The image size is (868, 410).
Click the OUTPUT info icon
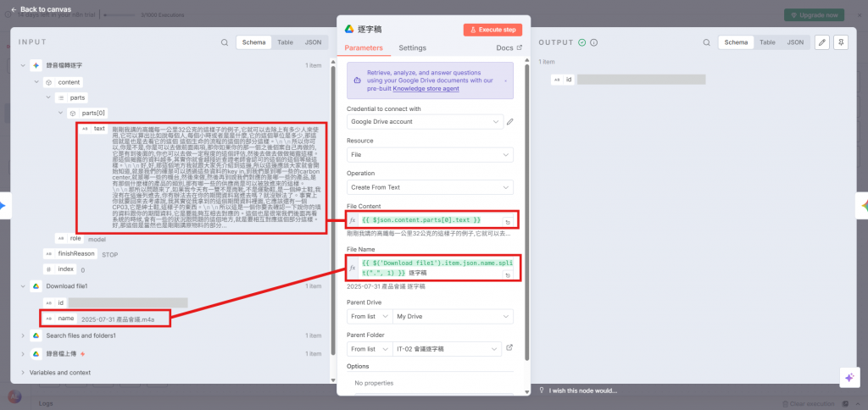tap(593, 42)
